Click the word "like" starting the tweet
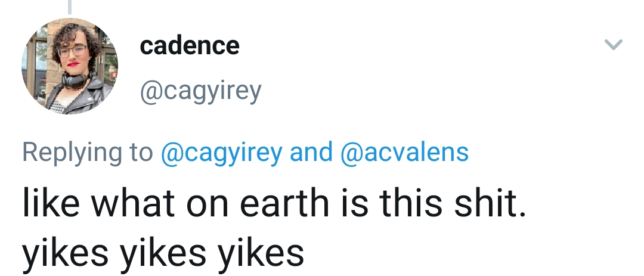 [50, 203]
